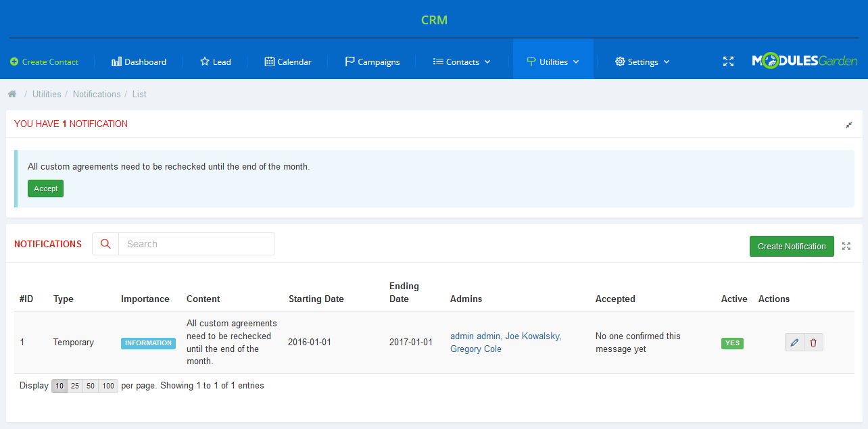This screenshot has height=429, width=868.
Task: Expand the Utilities dropdown menu
Action: click(553, 61)
